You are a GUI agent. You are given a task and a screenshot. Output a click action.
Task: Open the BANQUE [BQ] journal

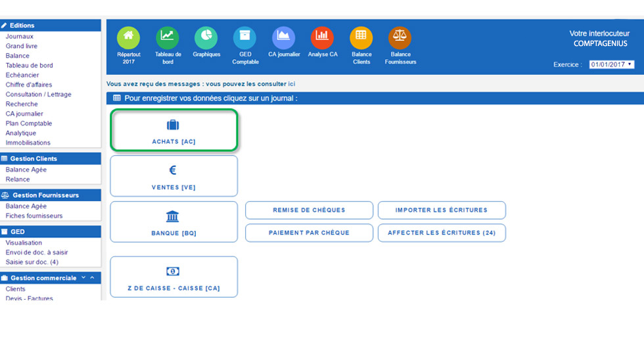tap(173, 222)
